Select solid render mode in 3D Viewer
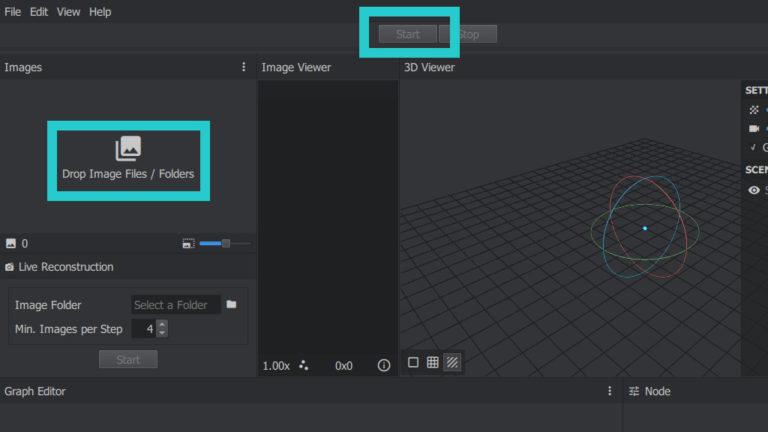768x432 pixels. pyautogui.click(x=413, y=362)
